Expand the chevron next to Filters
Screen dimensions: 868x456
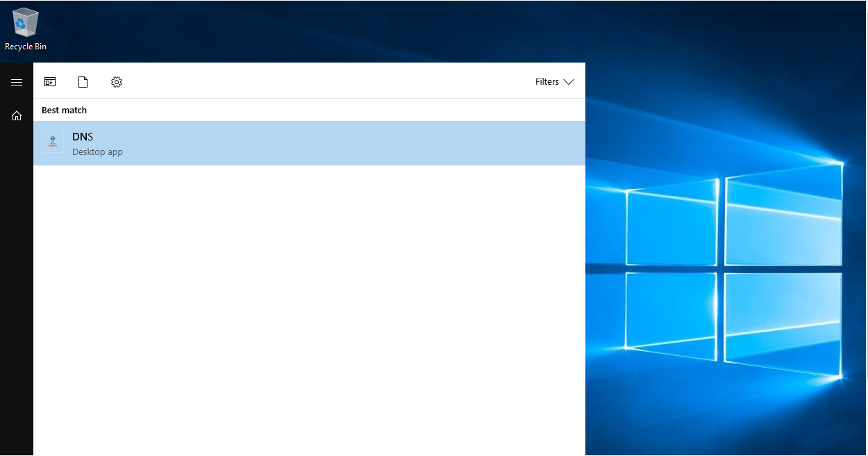[x=569, y=82]
